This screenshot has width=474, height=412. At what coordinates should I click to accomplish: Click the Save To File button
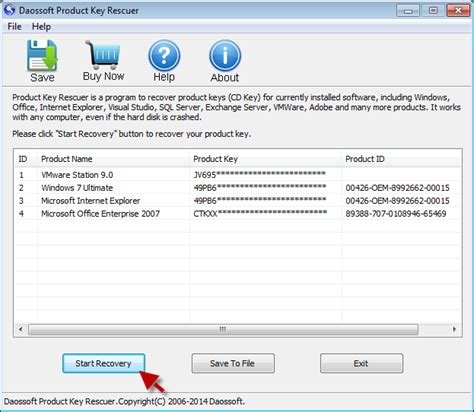pyautogui.click(x=233, y=363)
